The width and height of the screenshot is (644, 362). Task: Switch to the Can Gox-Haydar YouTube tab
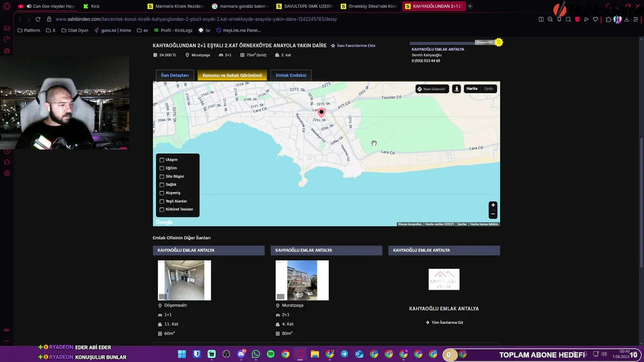click(47, 6)
